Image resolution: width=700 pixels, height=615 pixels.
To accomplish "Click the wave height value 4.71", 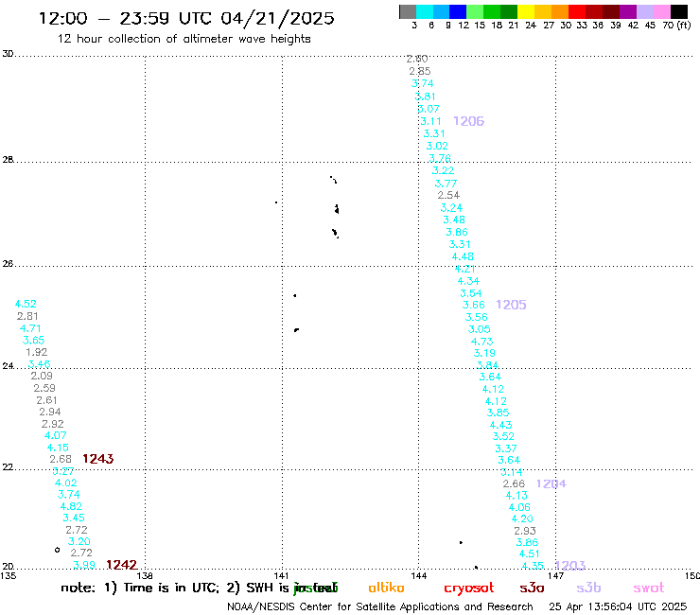I will 30,328.
